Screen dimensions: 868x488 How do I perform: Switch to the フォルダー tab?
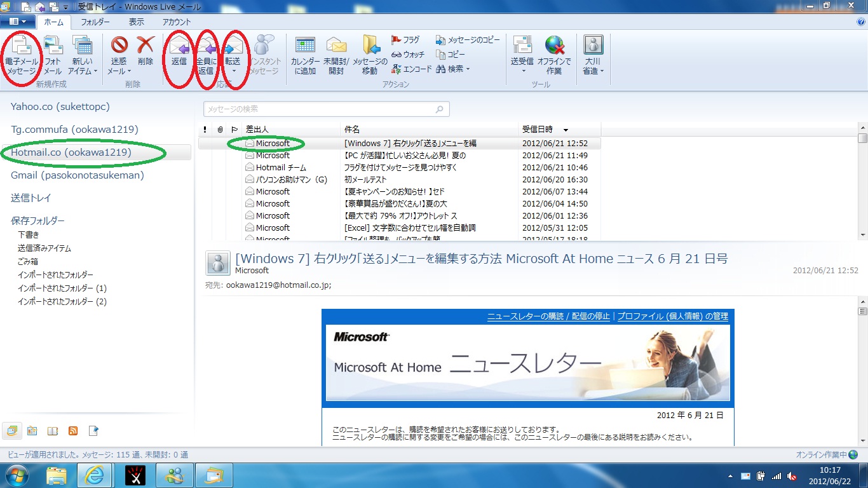[x=95, y=22]
